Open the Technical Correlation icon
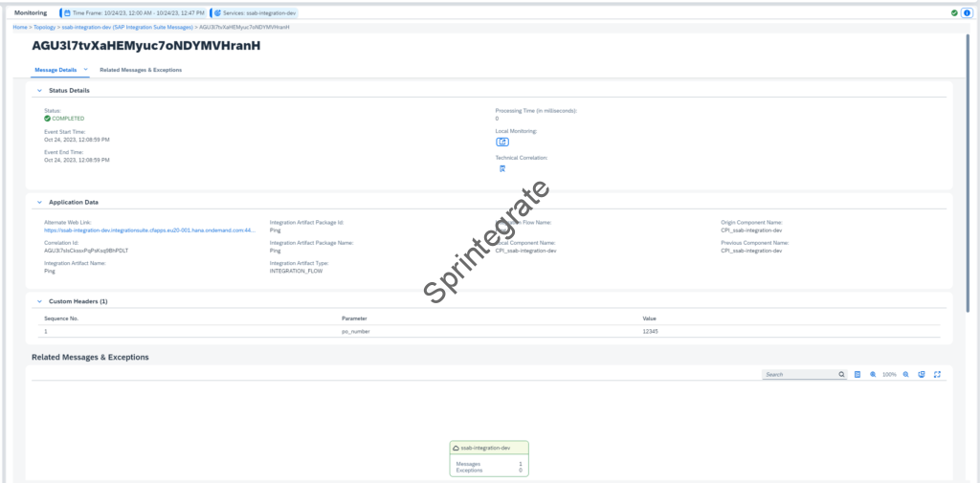 pyautogui.click(x=501, y=168)
